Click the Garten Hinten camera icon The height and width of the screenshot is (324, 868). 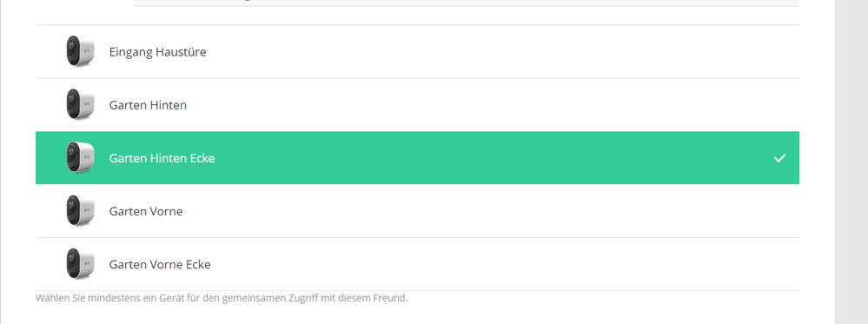coord(80,105)
